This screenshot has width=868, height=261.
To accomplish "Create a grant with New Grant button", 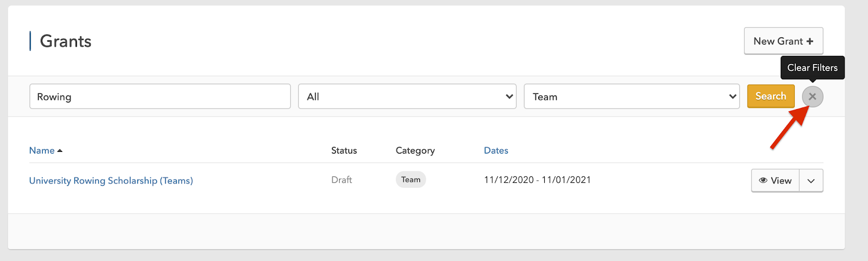I will pyautogui.click(x=783, y=41).
